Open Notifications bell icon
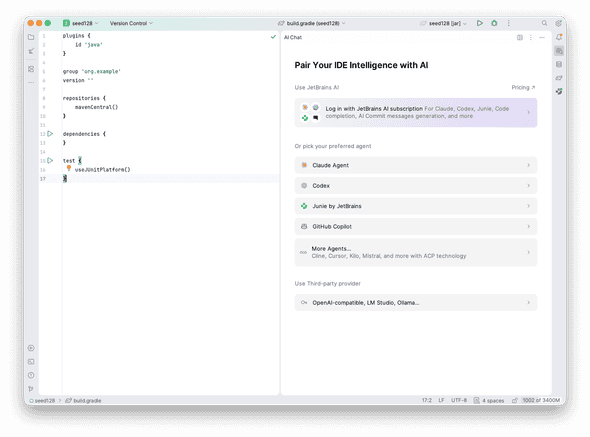Screen dimensions: 590x437 point(559,37)
